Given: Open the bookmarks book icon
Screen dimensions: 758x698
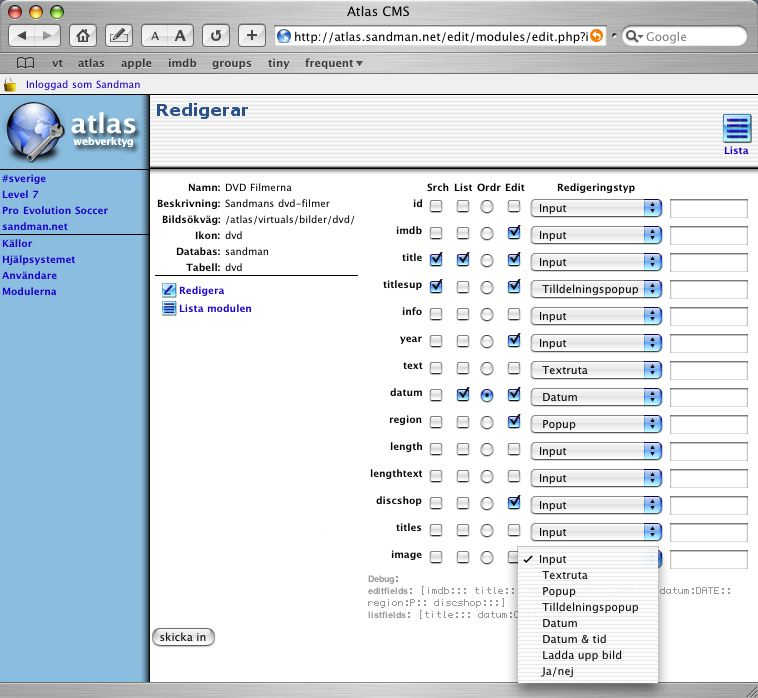Looking at the screenshot, I should click(25, 63).
